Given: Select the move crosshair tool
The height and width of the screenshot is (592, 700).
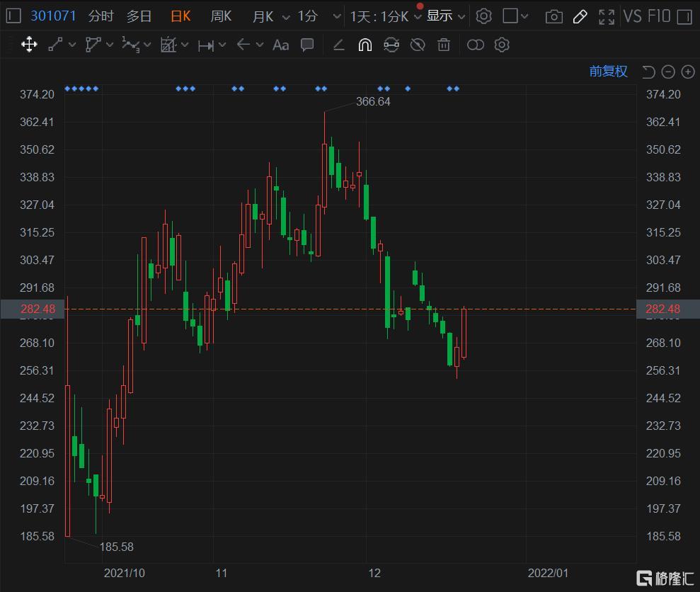Looking at the screenshot, I should (x=30, y=45).
